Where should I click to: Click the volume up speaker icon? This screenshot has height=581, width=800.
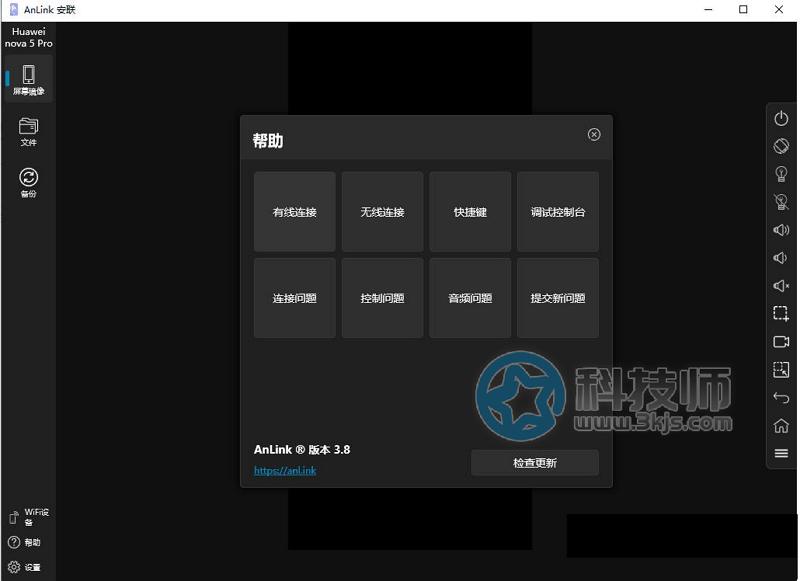[x=781, y=230]
